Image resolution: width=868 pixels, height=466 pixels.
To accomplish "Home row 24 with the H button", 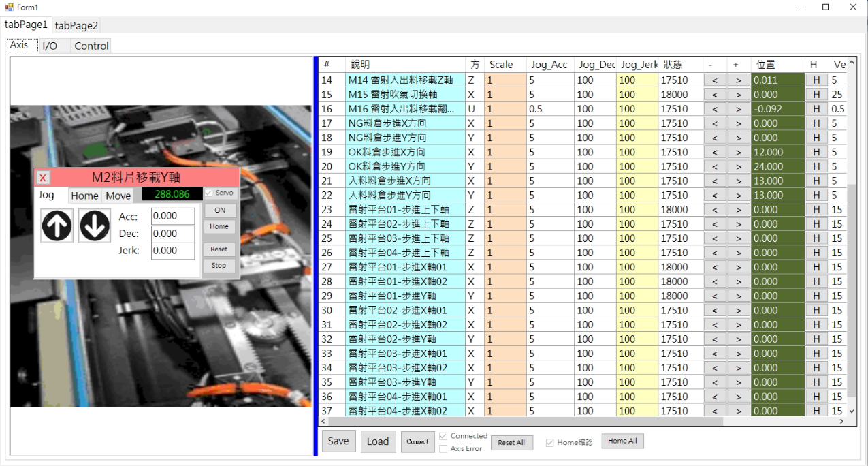I will tap(816, 224).
